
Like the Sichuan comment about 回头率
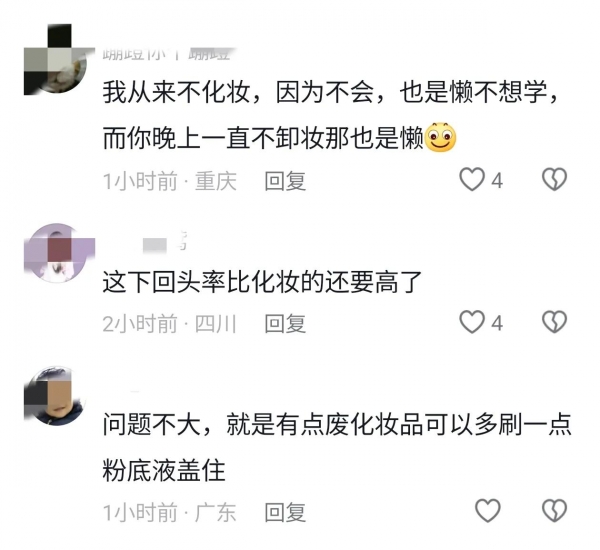click(472, 322)
